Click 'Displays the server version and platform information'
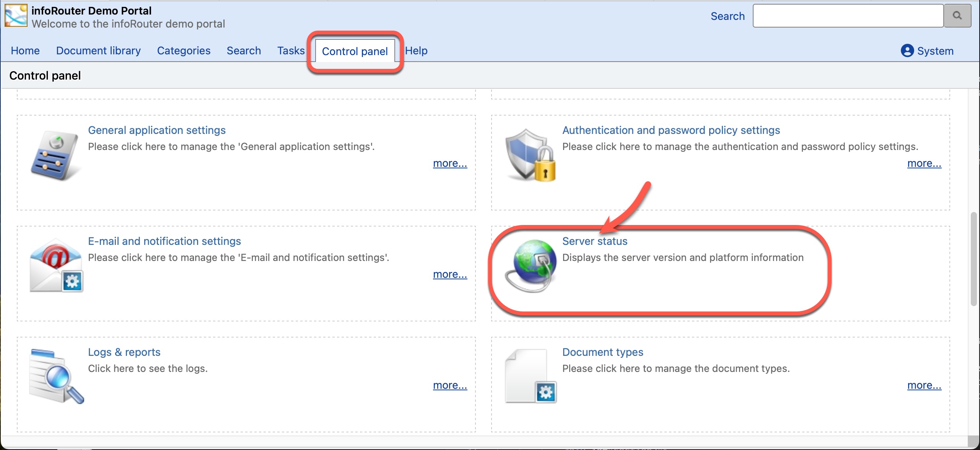 [x=683, y=258]
